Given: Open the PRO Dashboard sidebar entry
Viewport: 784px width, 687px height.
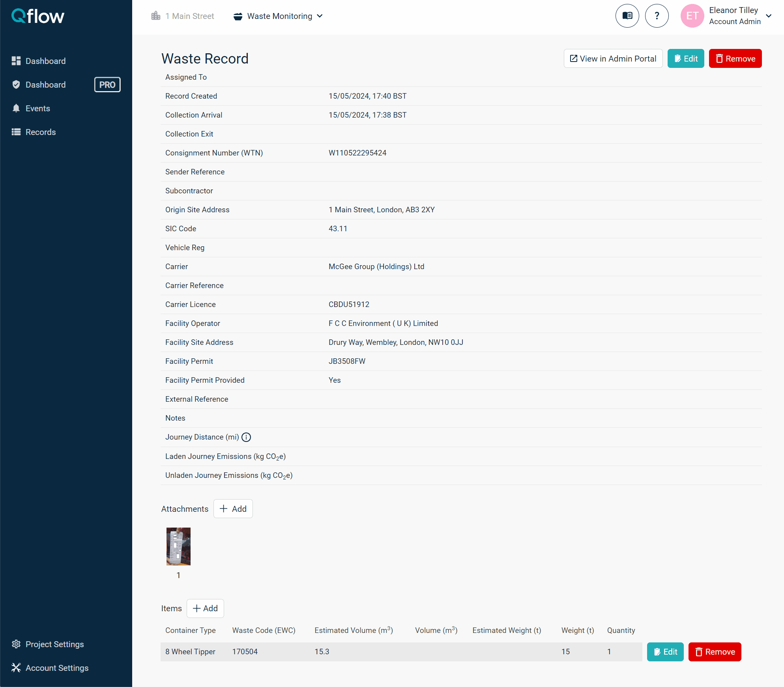Looking at the screenshot, I should pyautogui.click(x=45, y=84).
